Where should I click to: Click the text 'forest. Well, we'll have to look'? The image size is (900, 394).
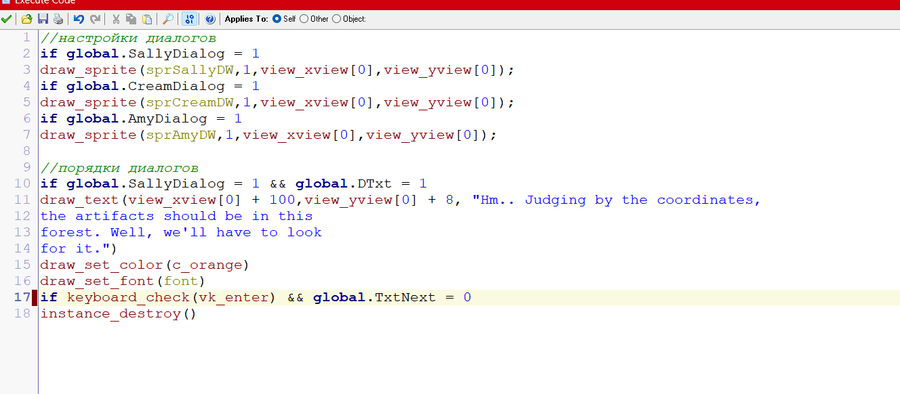pos(181,233)
